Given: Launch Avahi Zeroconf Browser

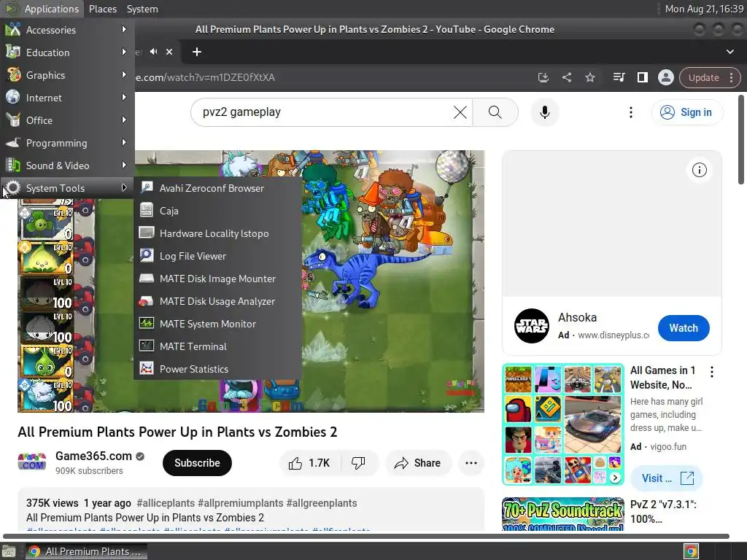Looking at the screenshot, I should click(x=217, y=188).
